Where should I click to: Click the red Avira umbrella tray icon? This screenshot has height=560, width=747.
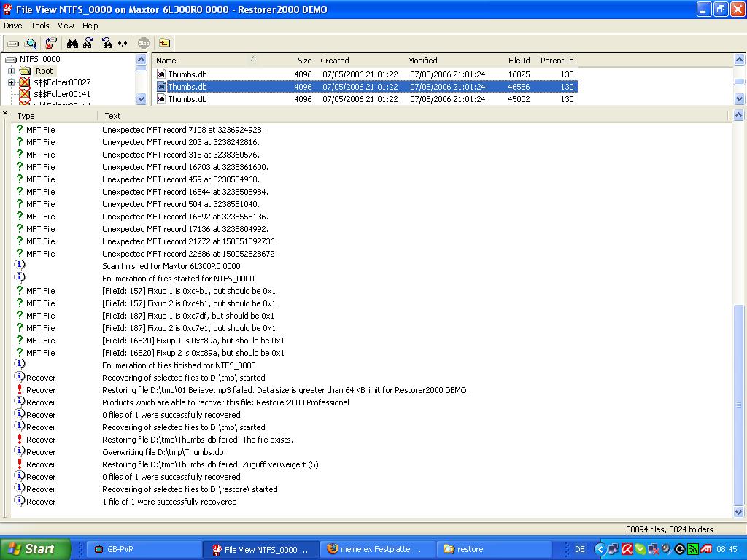[627, 549]
